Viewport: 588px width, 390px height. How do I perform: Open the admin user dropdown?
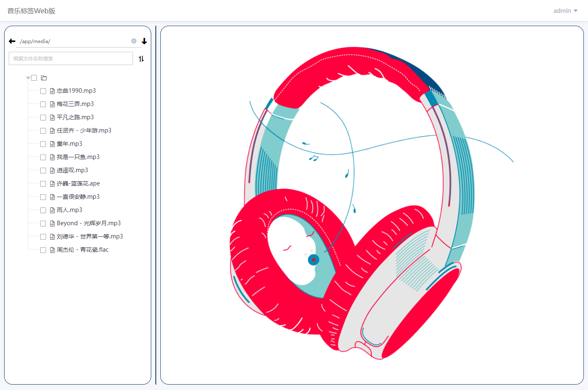point(565,11)
